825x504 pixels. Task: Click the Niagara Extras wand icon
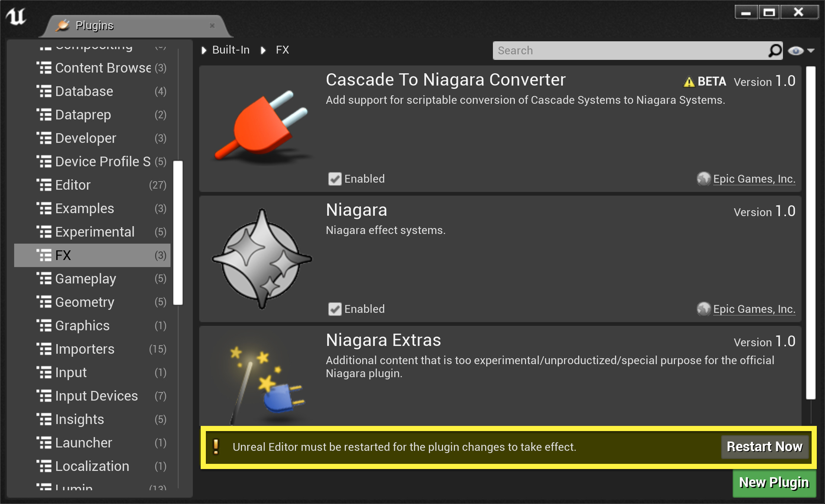(x=267, y=384)
